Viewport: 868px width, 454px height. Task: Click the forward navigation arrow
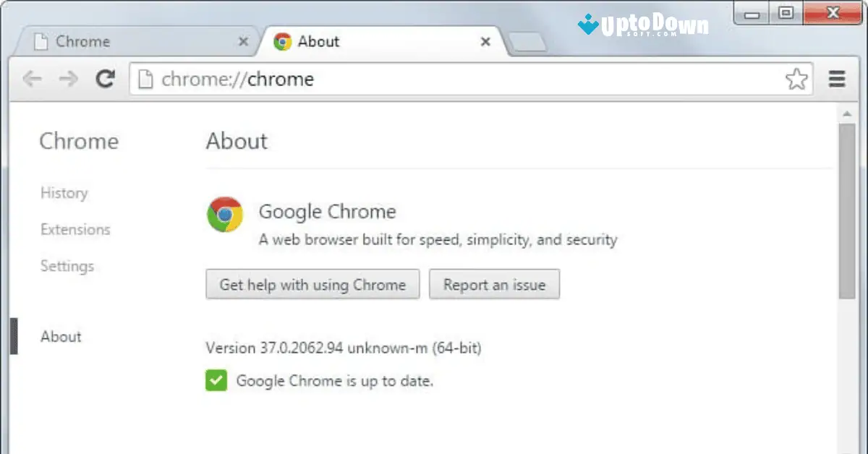(x=69, y=79)
